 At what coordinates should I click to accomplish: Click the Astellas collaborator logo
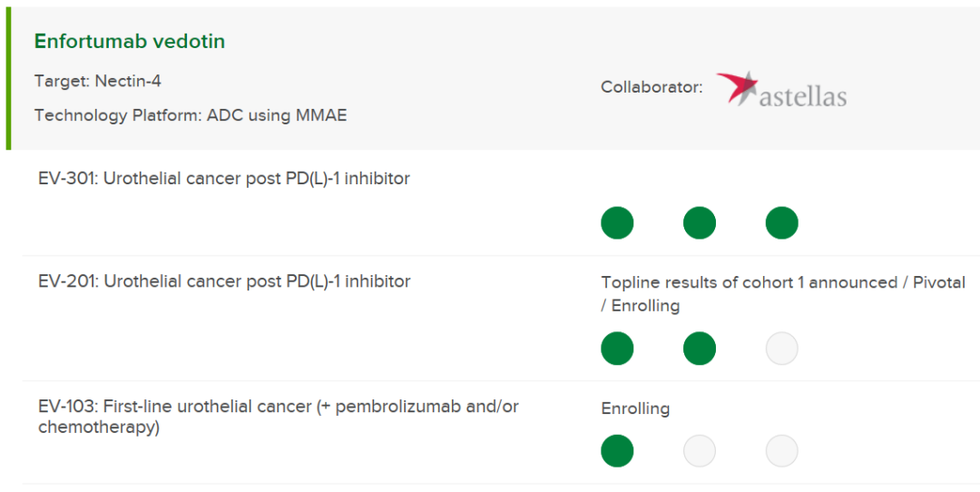tap(781, 88)
